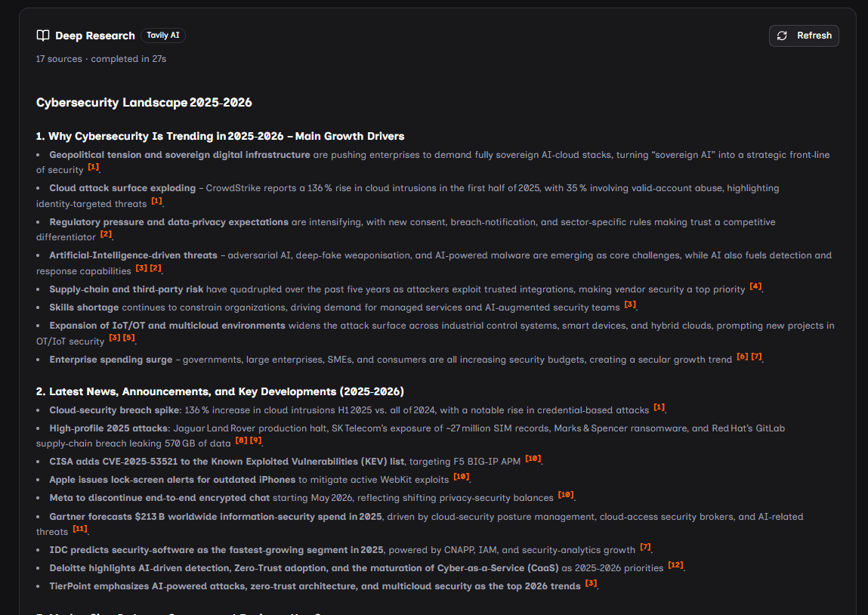This screenshot has width=868, height=615.
Task: Click bold text "Expansion of IoT/OT and multicloud environments"
Action: pyautogui.click(x=167, y=326)
